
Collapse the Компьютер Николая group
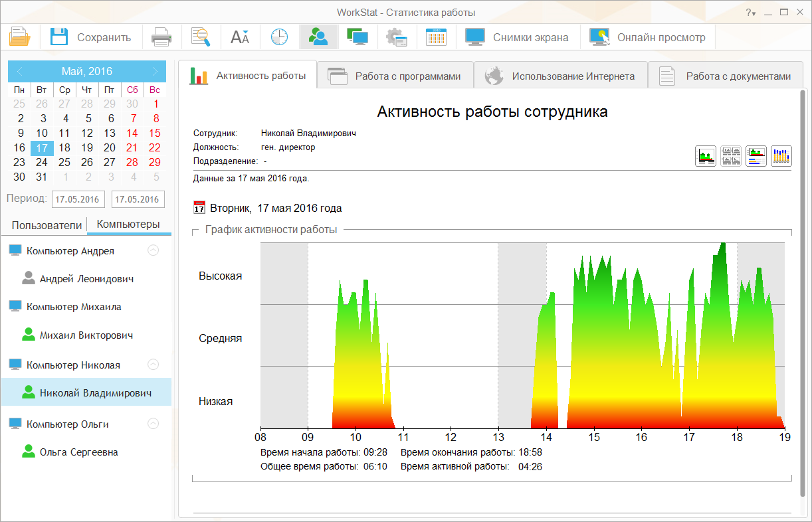coord(153,365)
